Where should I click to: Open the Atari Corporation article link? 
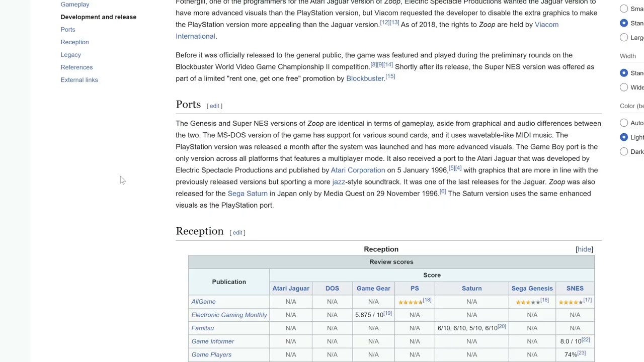[x=358, y=170]
